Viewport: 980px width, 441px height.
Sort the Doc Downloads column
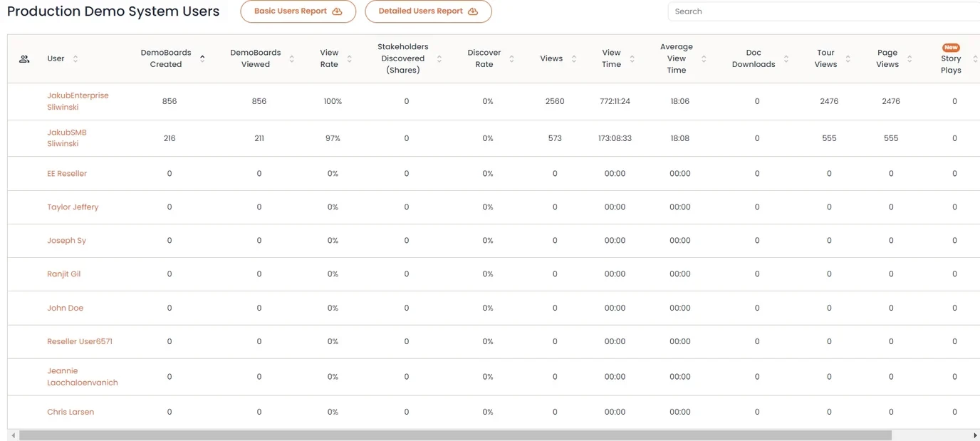tap(786, 59)
